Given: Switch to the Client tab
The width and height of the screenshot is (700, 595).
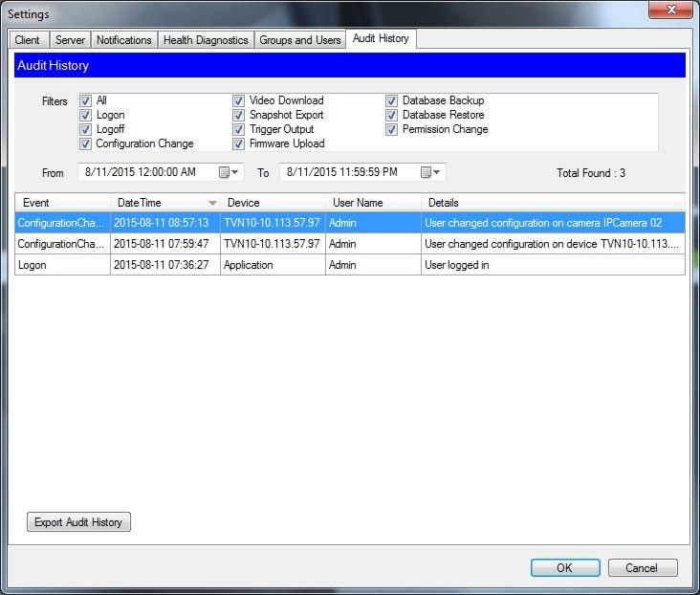Looking at the screenshot, I should tap(28, 40).
